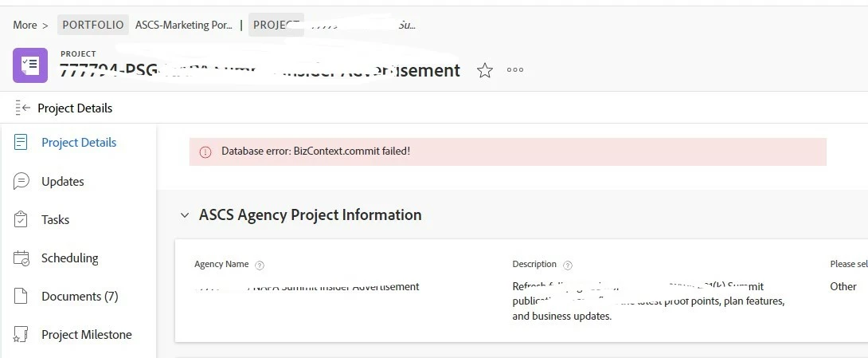Click help icon beside Description
The image size is (868, 358).
[568, 265]
